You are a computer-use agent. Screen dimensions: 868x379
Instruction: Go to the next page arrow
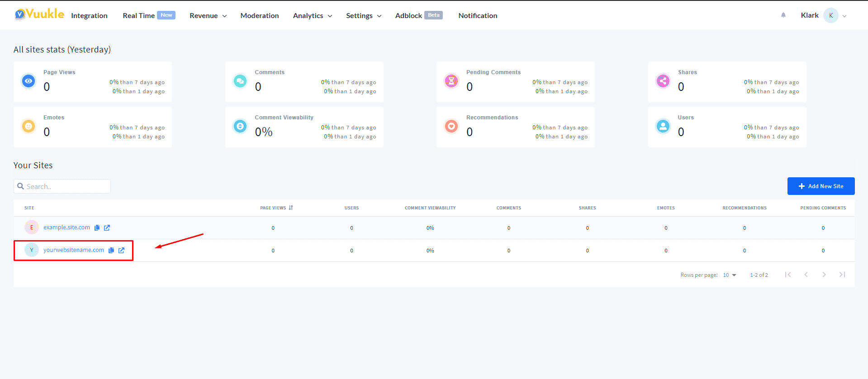coord(824,275)
